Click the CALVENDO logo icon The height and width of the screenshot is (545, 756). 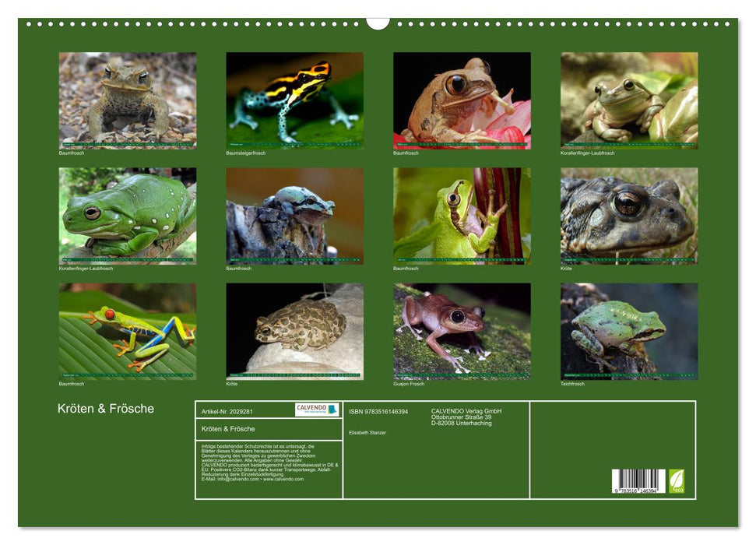tap(315, 409)
